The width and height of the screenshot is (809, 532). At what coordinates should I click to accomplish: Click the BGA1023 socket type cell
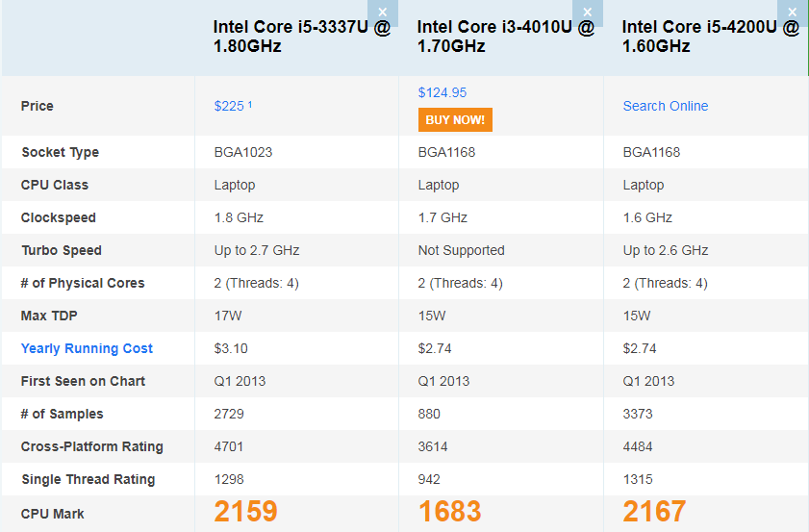(242, 152)
